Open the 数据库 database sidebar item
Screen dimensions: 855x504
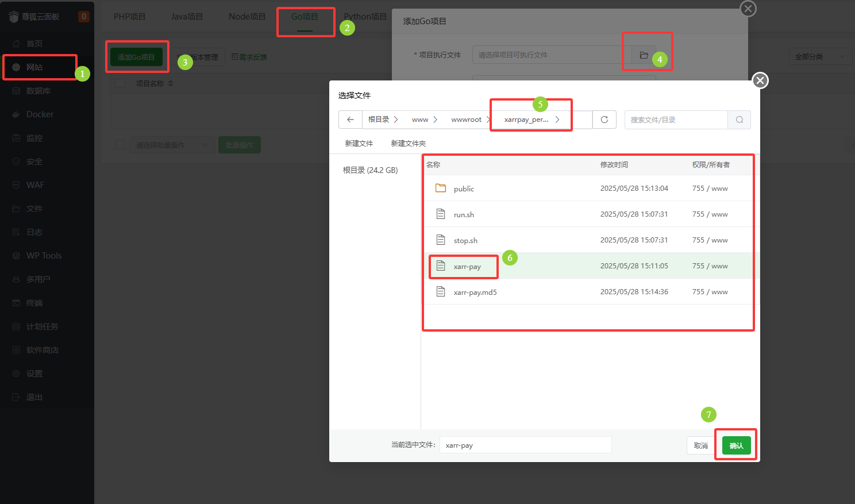(38, 91)
